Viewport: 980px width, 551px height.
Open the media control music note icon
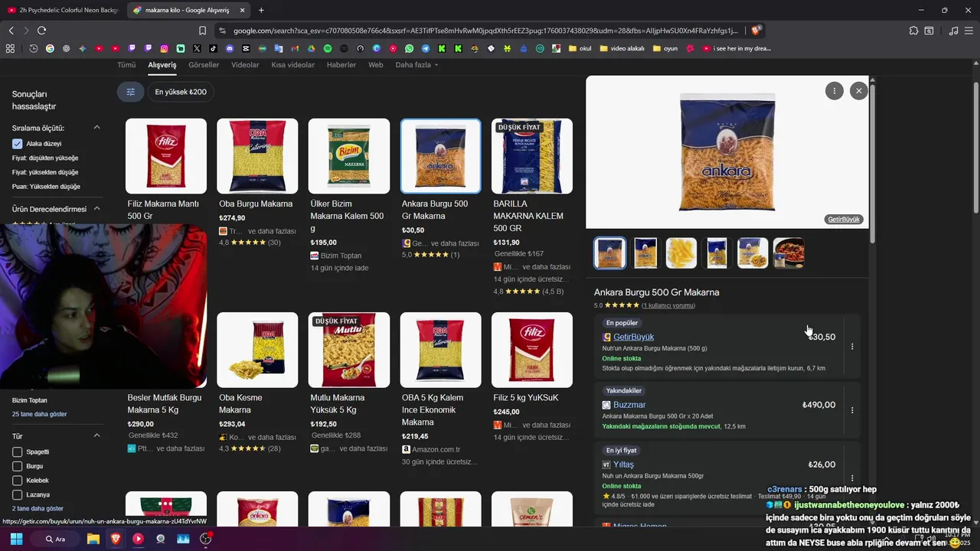(953, 31)
